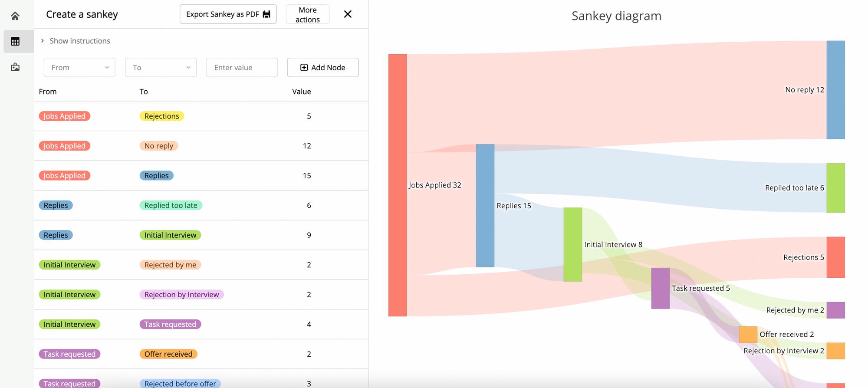This screenshot has height=388, width=868.
Task: Click the orange Offer received node
Action: pyautogui.click(x=748, y=335)
